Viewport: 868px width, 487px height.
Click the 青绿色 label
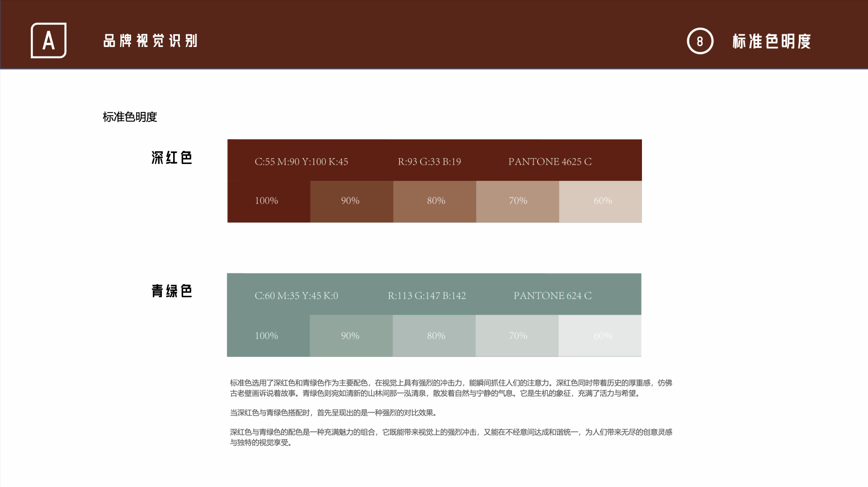[x=172, y=291]
